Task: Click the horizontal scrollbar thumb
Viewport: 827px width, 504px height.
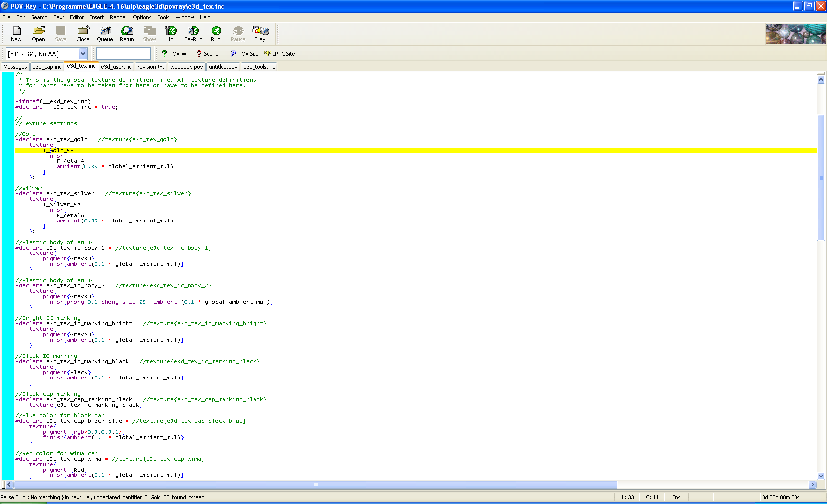Action: [316, 484]
